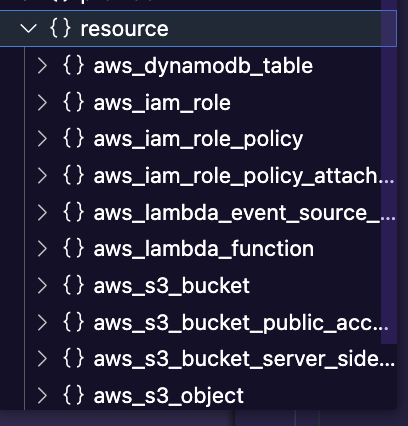Click braces icon beside aws_iam_role
Screen dimensions: 408x426
[x=73, y=102]
